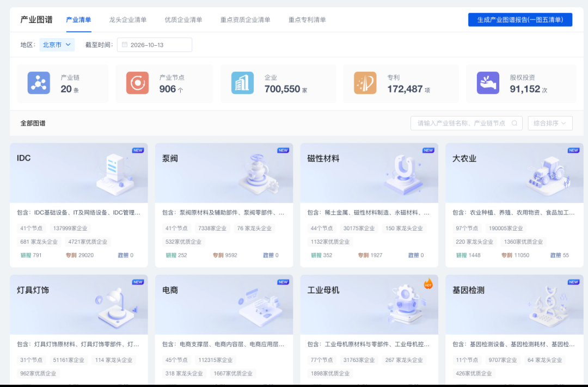Open the 北京市 region dropdown
The width and height of the screenshot is (588, 387).
pyautogui.click(x=57, y=45)
